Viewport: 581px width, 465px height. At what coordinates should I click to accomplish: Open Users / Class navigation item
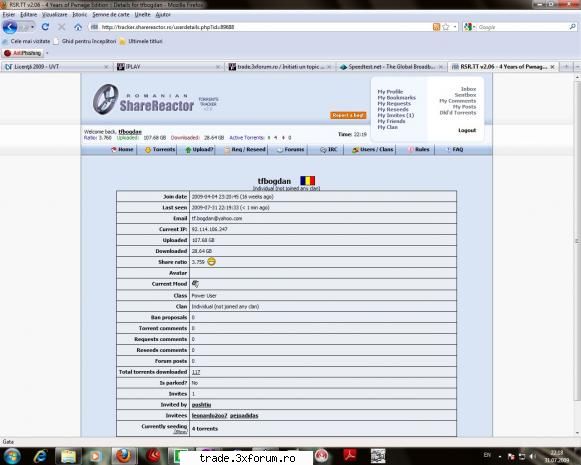coord(373,149)
